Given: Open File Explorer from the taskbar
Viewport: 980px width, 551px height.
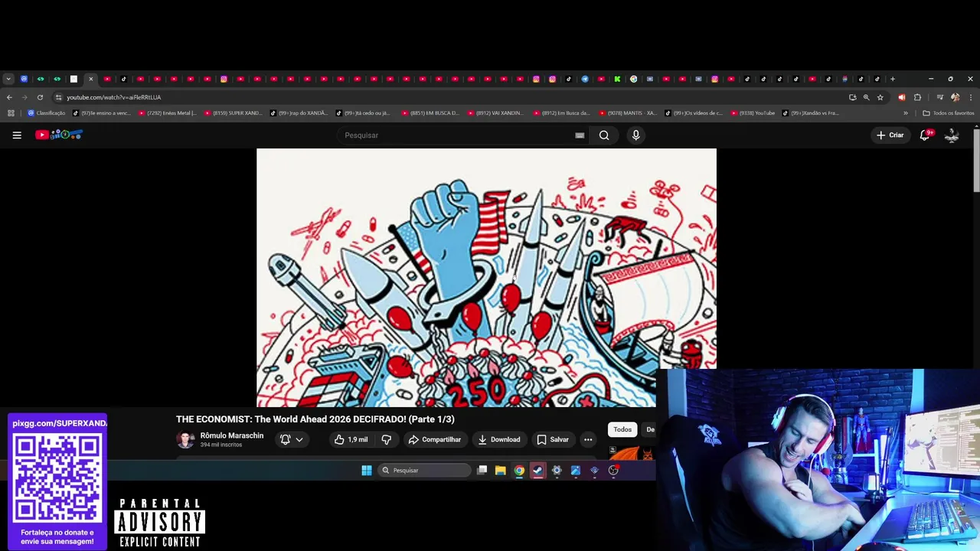Looking at the screenshot, I should click(x=500, y=471).
